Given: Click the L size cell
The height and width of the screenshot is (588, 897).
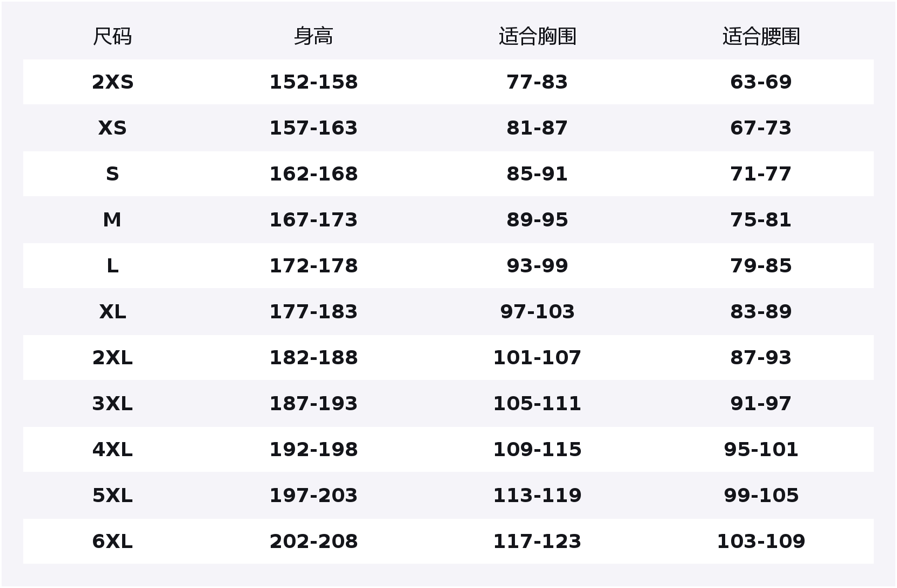Looking at the screenshot, I should pos(112,266).
